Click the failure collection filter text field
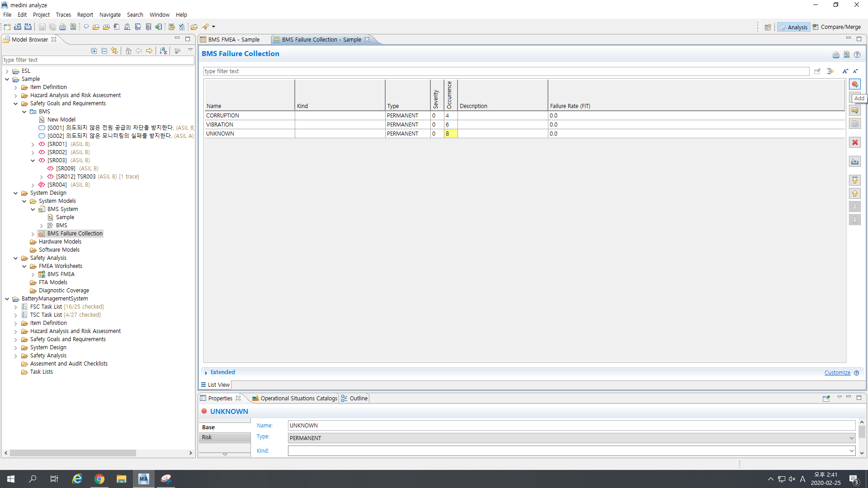868x488 pixels. pyautogui.click(x=505, y=71)
